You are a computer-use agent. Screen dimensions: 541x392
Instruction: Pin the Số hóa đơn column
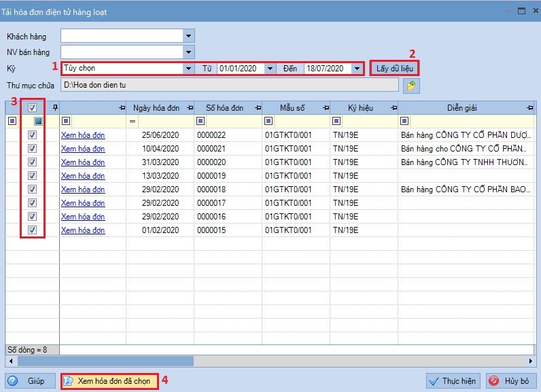[258, 108]
